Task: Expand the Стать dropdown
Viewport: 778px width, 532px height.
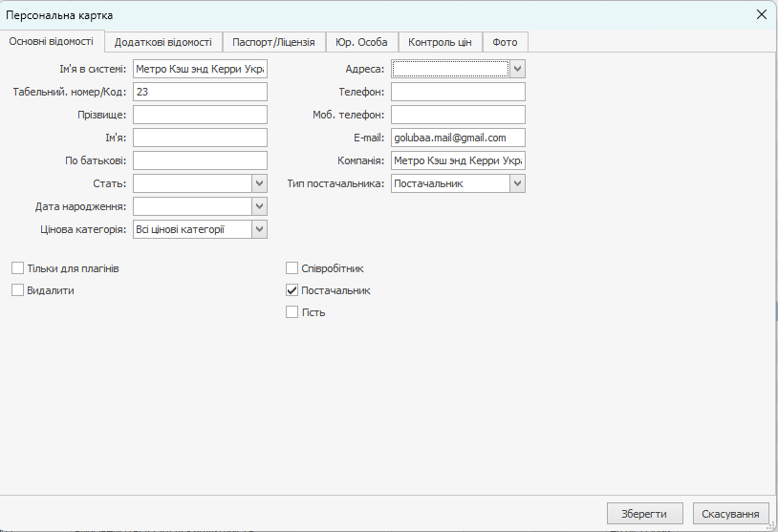Action: pos(259,183)
